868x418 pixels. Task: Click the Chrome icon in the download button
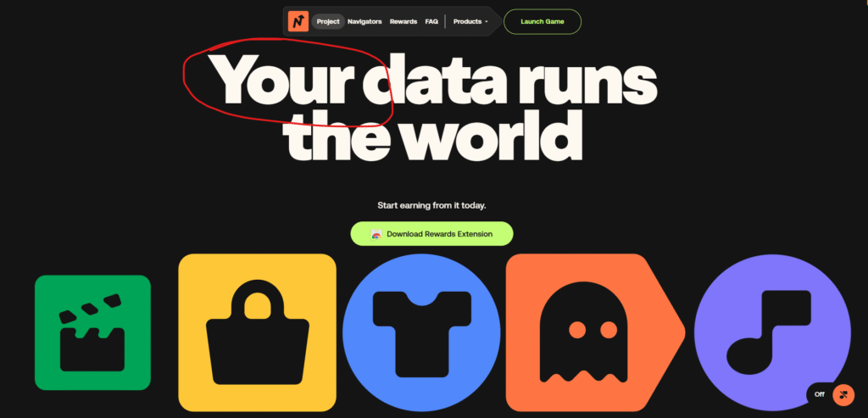pyautogui.click(x=376, y=234)
